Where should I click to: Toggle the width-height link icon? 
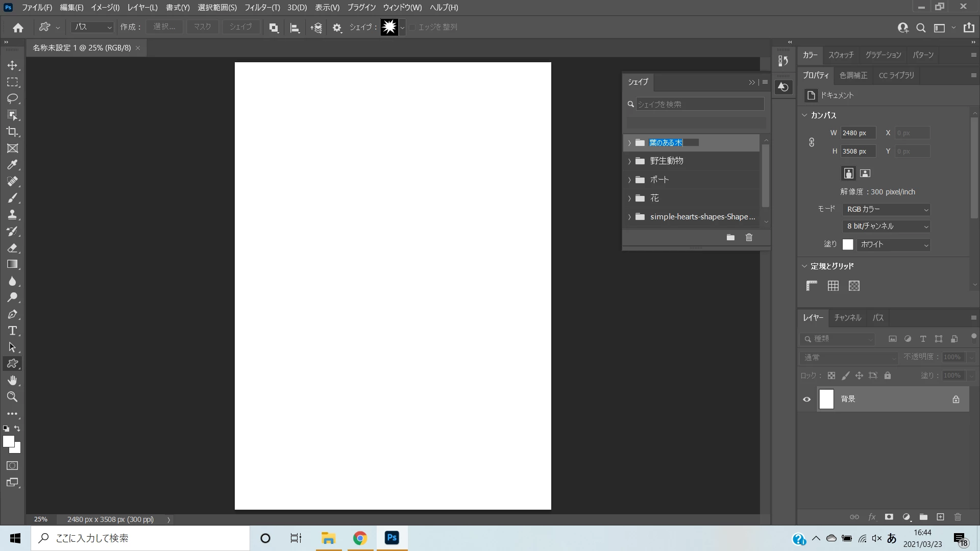(x=812, y=142)
